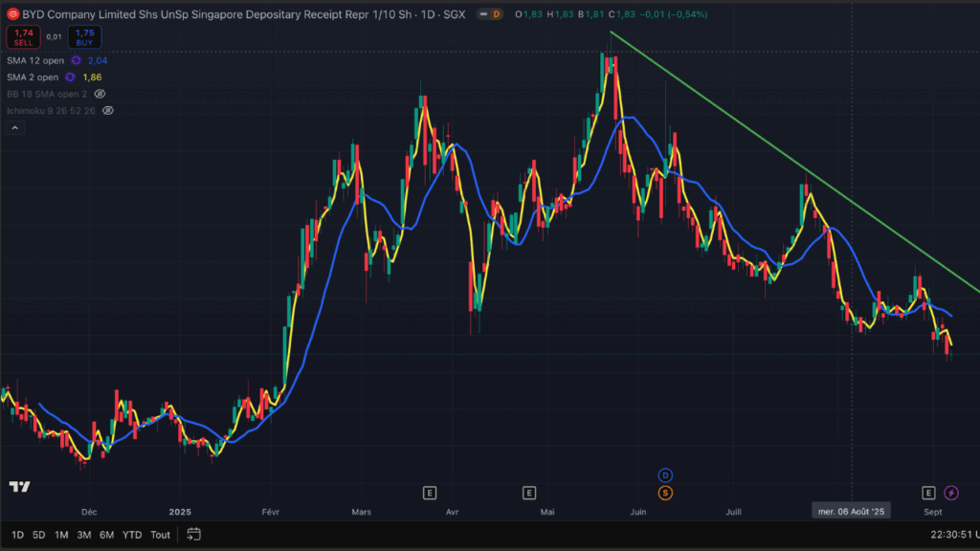
Task: Open the earnings E marker between Avr and Mai
Action: 528,493
